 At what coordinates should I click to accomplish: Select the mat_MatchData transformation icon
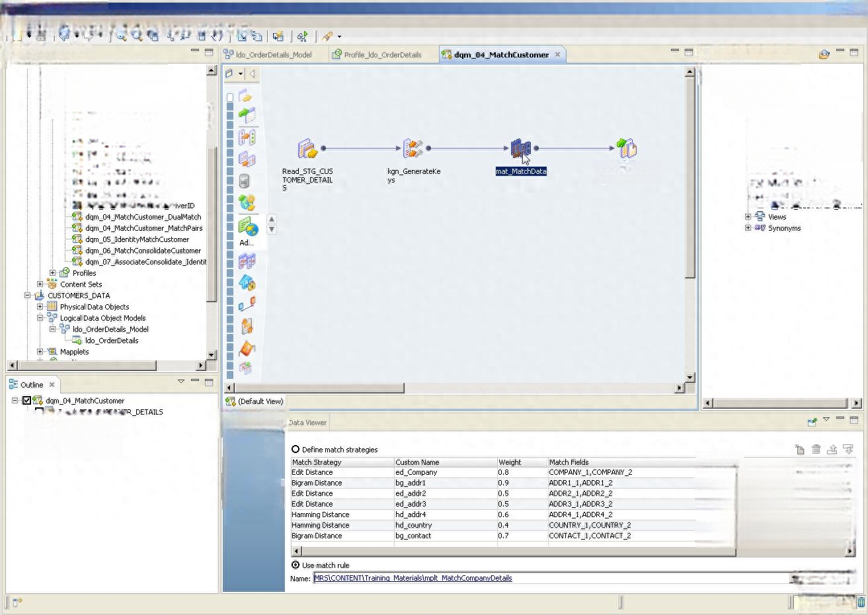[521, 149]
